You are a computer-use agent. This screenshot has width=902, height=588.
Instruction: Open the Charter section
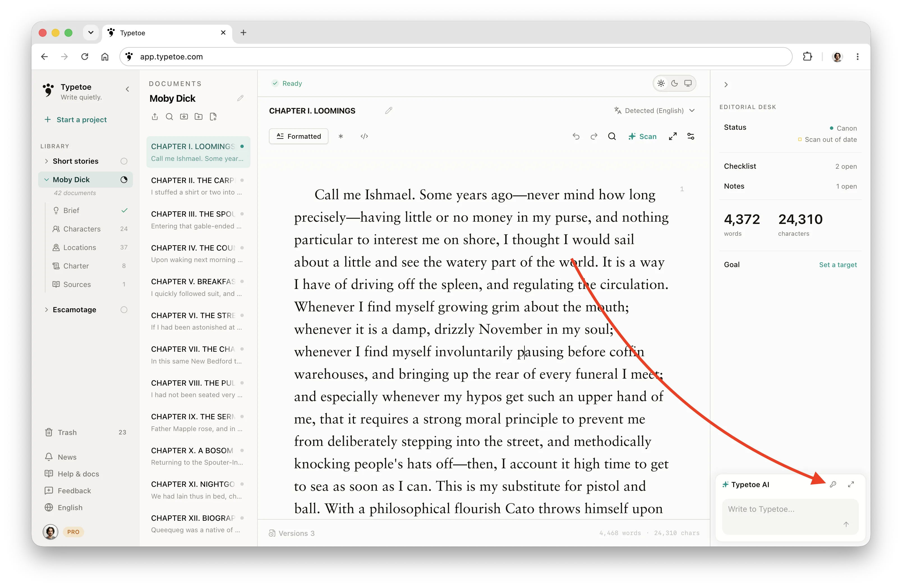click(x=90, y=266)
